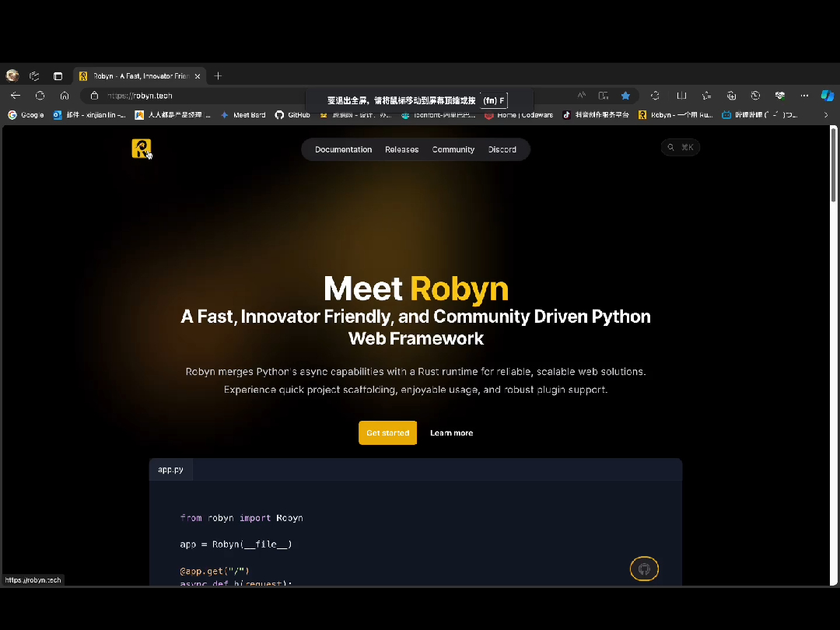Open the split screen icon in the toolbar
This screenshot has height=630, width=840.
[604, 95]
